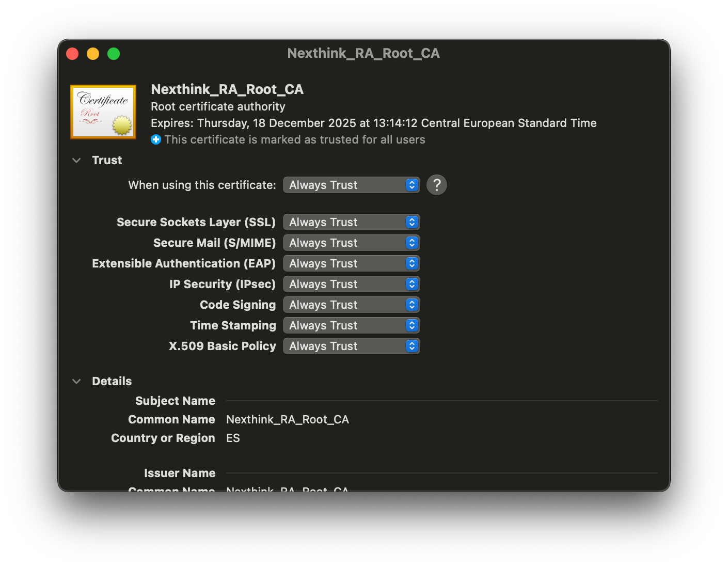Open the X.509 Basic Policy dropdown
Viewport: 728px width, 568px height.
click(x=351, y=346)
